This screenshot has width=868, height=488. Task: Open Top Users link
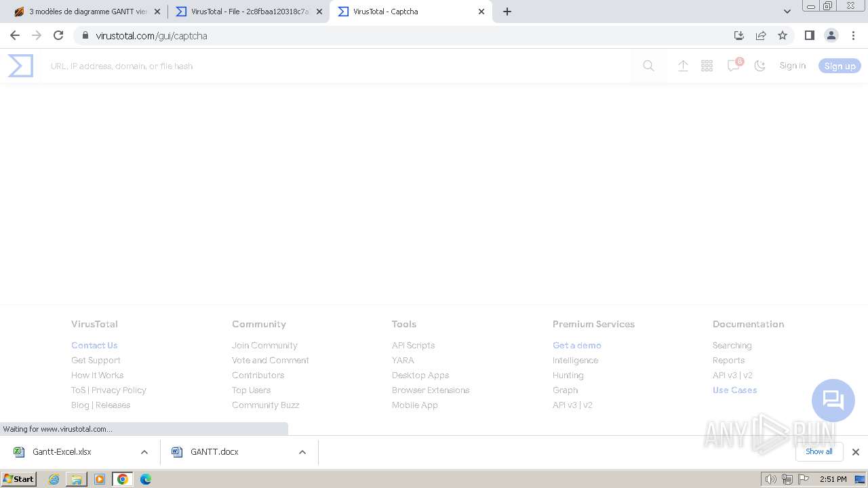pyautogui.click(x=251, y=390)
